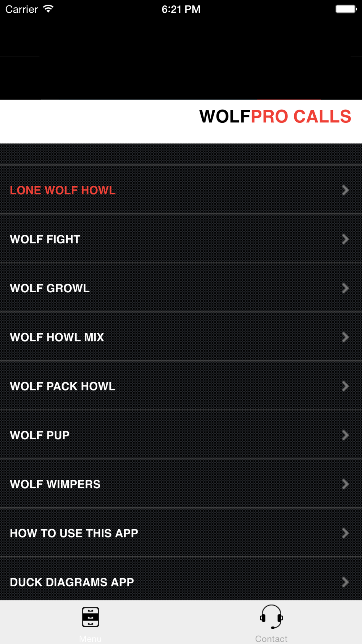Image resolution: width=362 pixels, height=644 pixels.
Task: Click the Wi-Fi status icon
Action: click(x=48, y=9)
